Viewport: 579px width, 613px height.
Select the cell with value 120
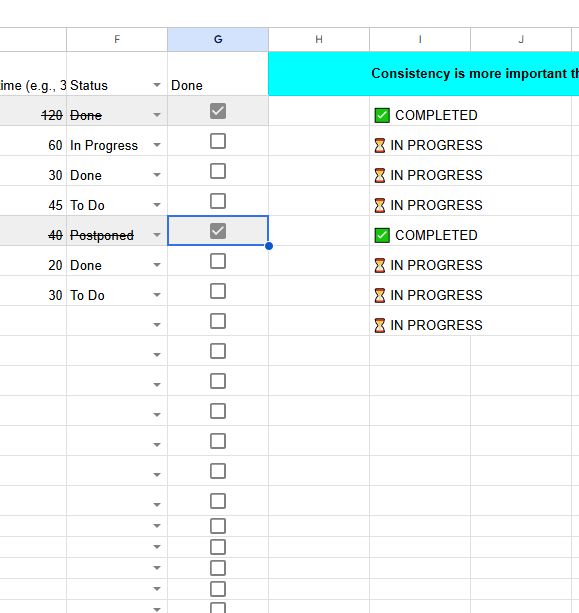[x=33, y=111]
